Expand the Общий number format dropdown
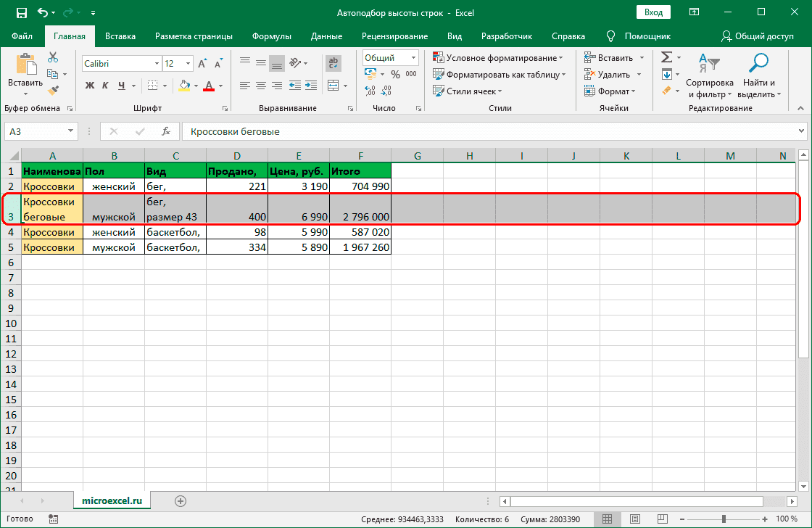 414,58
